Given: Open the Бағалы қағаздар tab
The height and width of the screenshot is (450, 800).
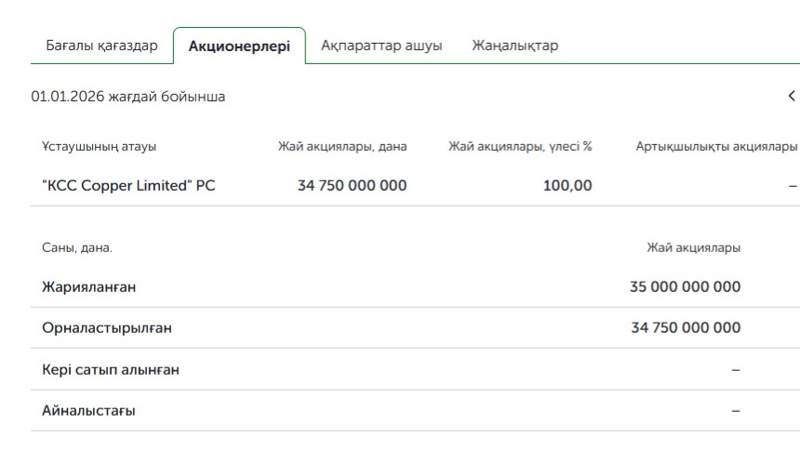Looking at the screenshot, I should 101,46.
